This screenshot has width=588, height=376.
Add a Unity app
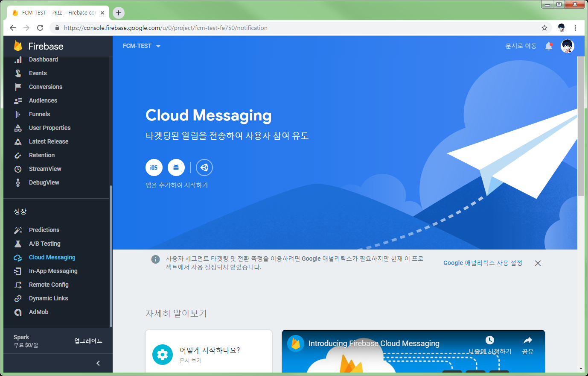coord(204,167)
